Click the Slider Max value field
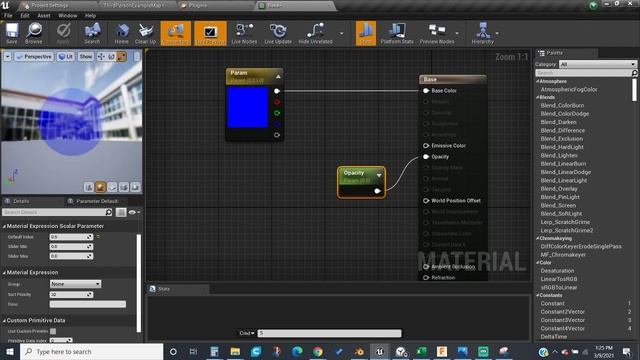The width and height of the screenshot is (640, 360). (71, 256)
